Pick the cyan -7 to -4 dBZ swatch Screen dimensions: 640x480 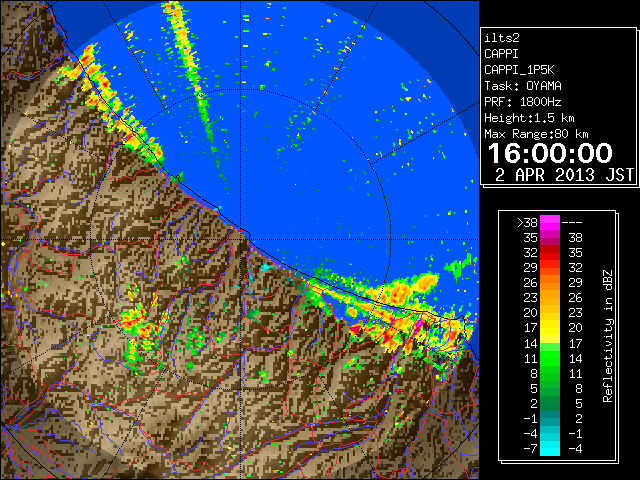[550, 449]
